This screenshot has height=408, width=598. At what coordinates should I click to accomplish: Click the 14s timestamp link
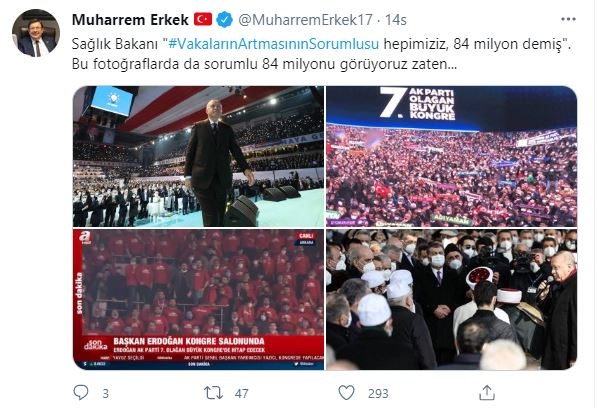click(395, 19)
